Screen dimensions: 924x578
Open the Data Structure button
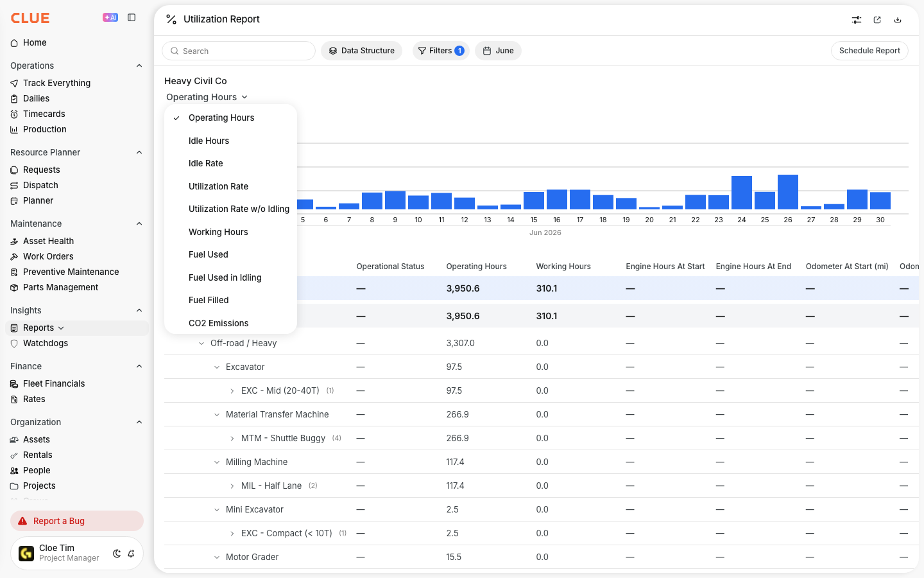point(361,51)
